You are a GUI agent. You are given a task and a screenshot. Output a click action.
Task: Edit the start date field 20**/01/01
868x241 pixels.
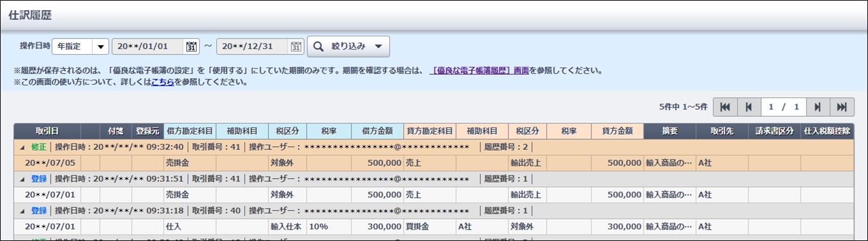click(149, 47)
